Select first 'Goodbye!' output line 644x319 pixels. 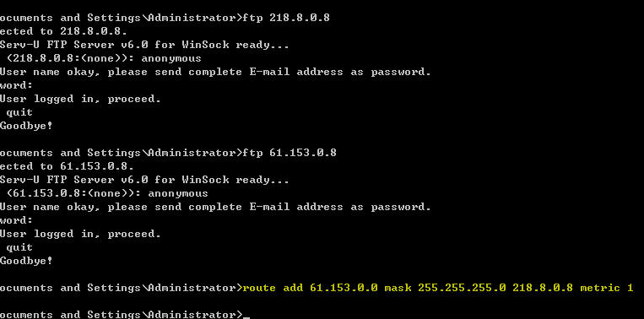coord(26,126)
